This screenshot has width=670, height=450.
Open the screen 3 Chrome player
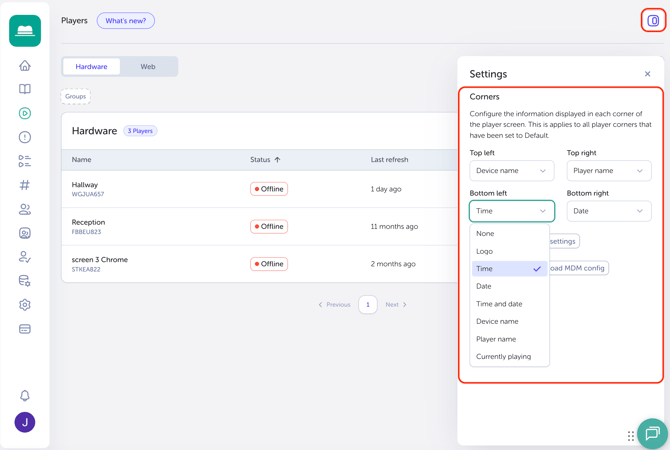tap(259, 264)
